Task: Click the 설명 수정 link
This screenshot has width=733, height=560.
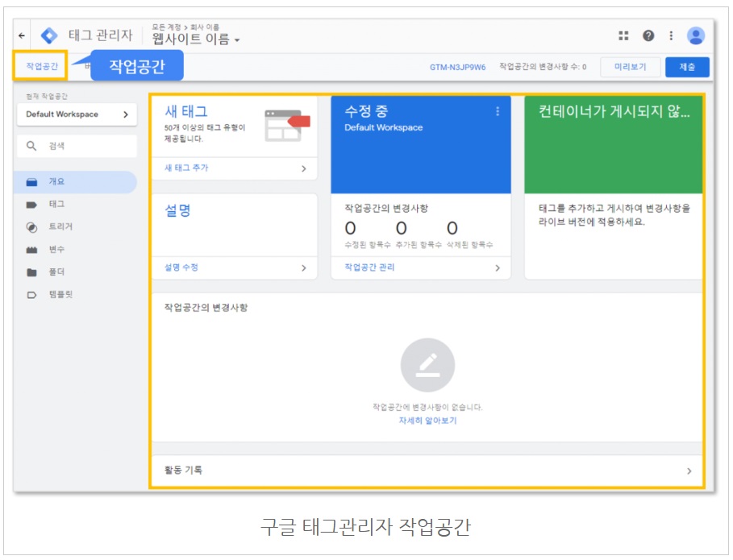Action: click(x=181, y=268)
